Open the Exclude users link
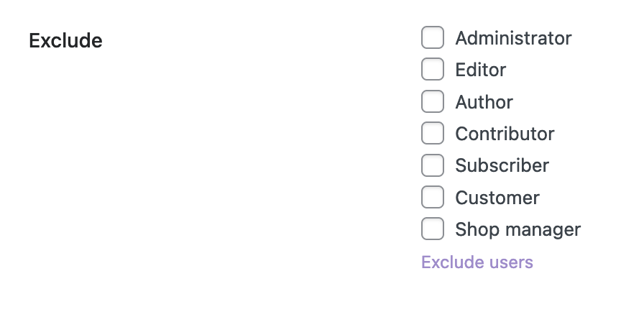Image resolution: width=644 pixels, height=312 pixels. click(x=477, y=262)
